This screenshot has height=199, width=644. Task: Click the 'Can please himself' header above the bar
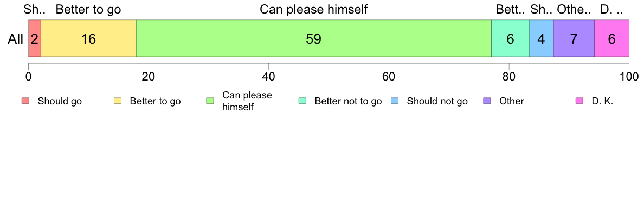(314, 9)
